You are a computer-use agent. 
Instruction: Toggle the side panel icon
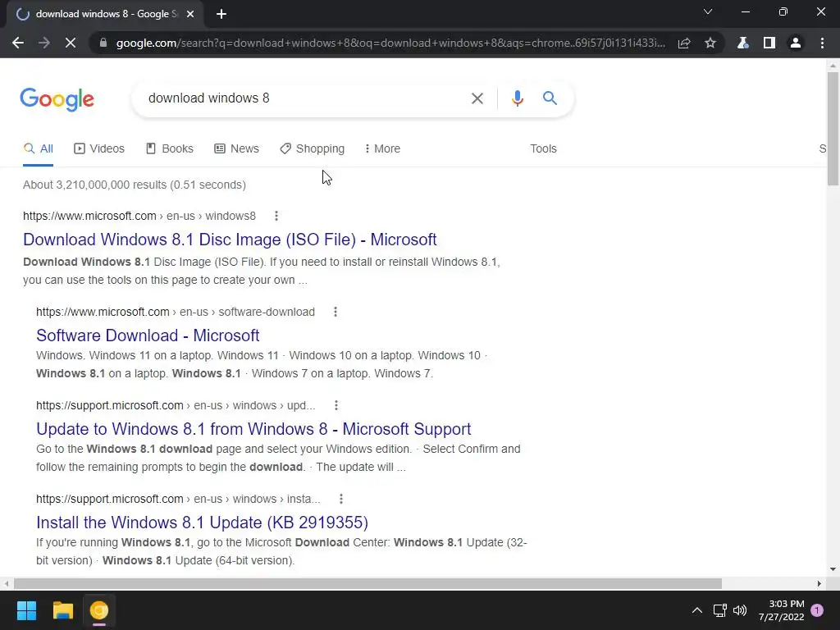coord(769,43)
